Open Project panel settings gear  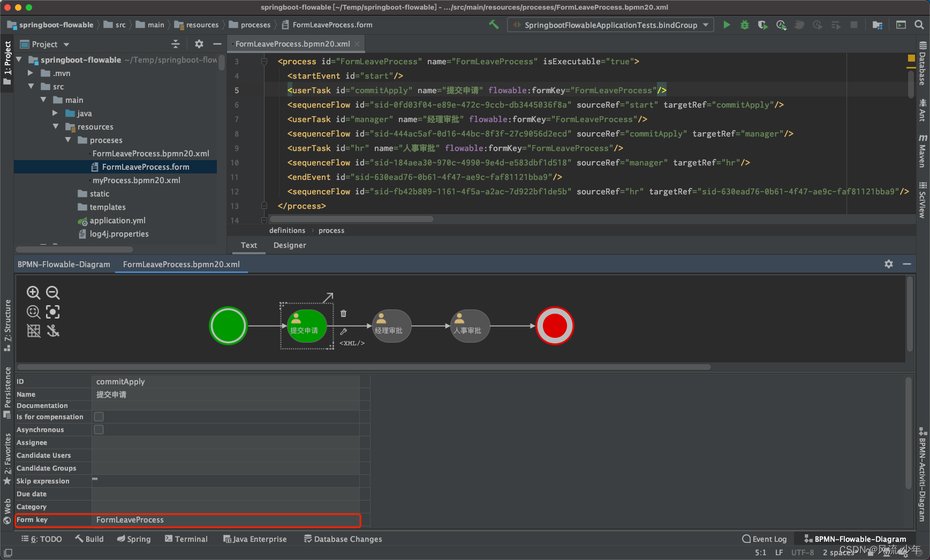click(199, 44)
